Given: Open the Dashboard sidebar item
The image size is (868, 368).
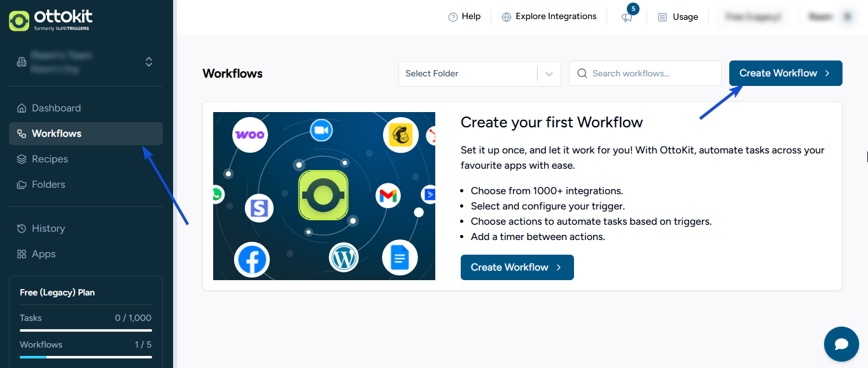Looking at the screenshot, I should 86,108.
